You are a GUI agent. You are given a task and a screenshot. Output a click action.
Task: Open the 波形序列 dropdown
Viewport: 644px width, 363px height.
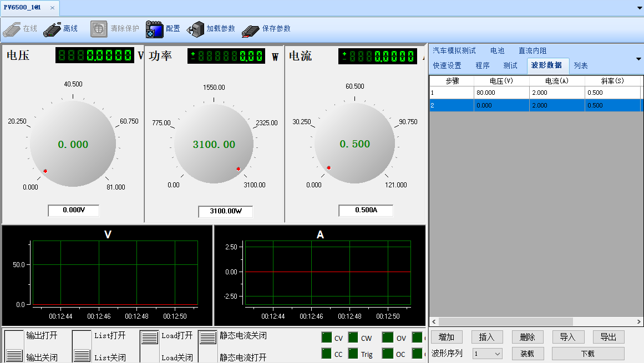487,354
